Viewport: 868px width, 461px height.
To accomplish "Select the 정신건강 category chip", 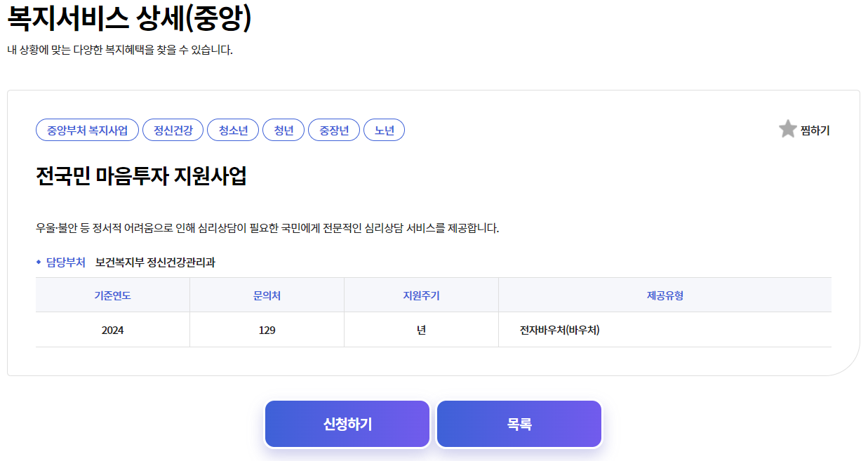I will pos(173,130).
